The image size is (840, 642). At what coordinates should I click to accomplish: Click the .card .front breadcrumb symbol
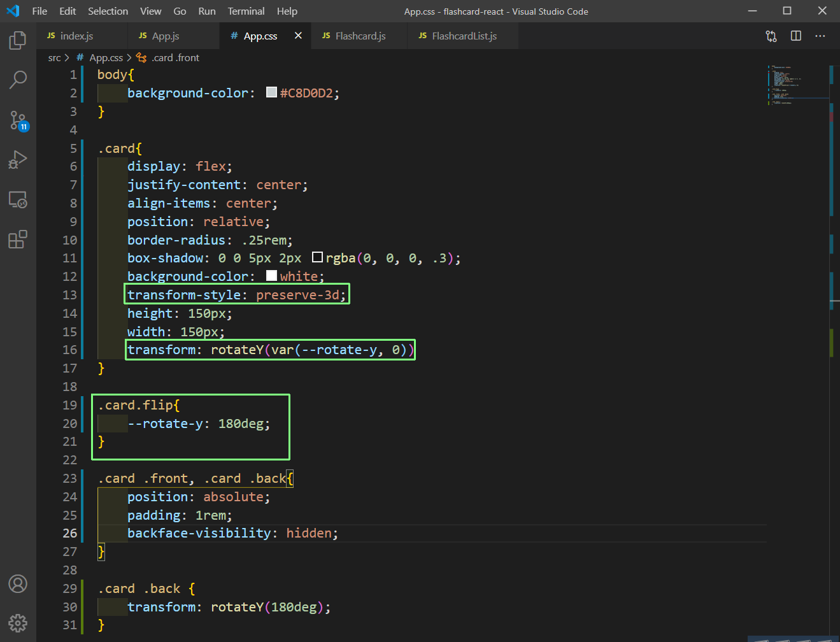168,58
